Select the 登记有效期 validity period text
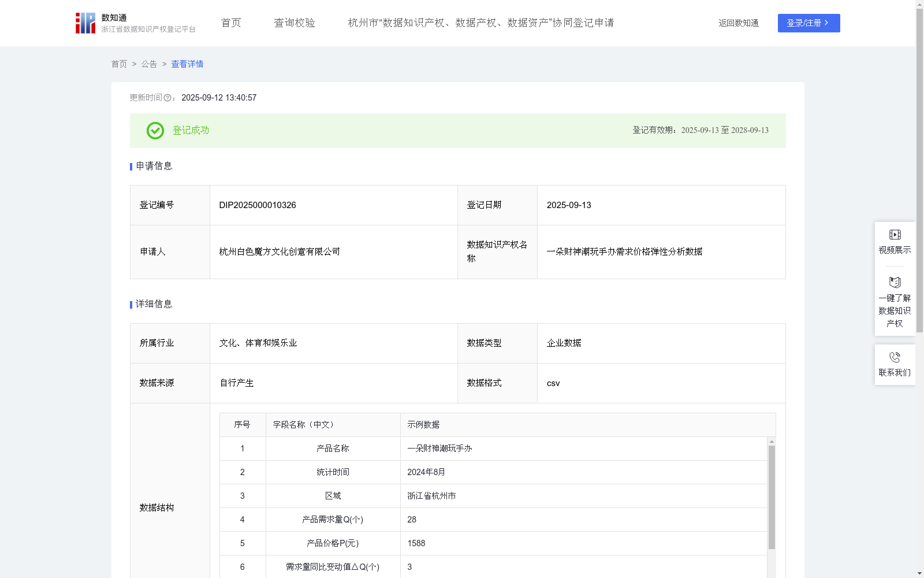Image resolution: width=924 pixels, height=578 pixels. coord(701,131)
